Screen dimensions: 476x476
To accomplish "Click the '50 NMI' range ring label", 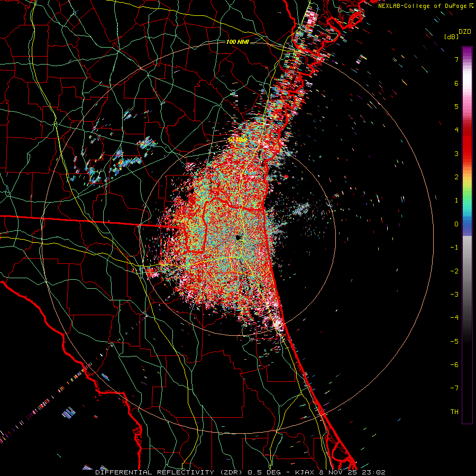I will 237,140.
